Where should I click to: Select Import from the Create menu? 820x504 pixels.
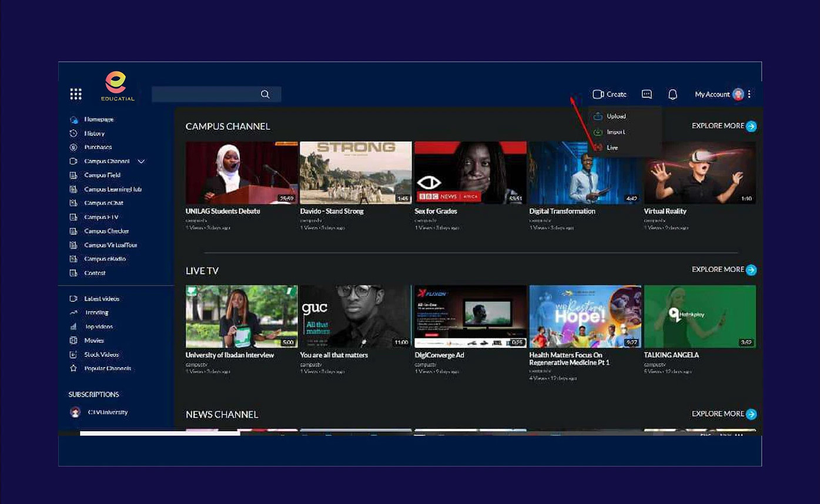[x=615, y=132]
